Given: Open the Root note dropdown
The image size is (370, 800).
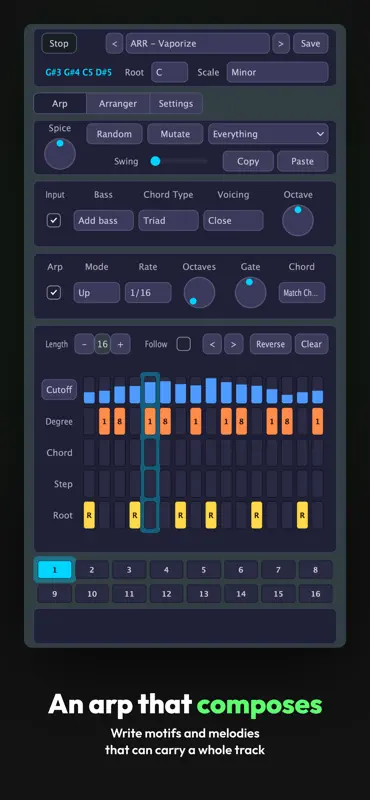Looking at the screenshot, I should pyautogui.click(x=169, y=72).
